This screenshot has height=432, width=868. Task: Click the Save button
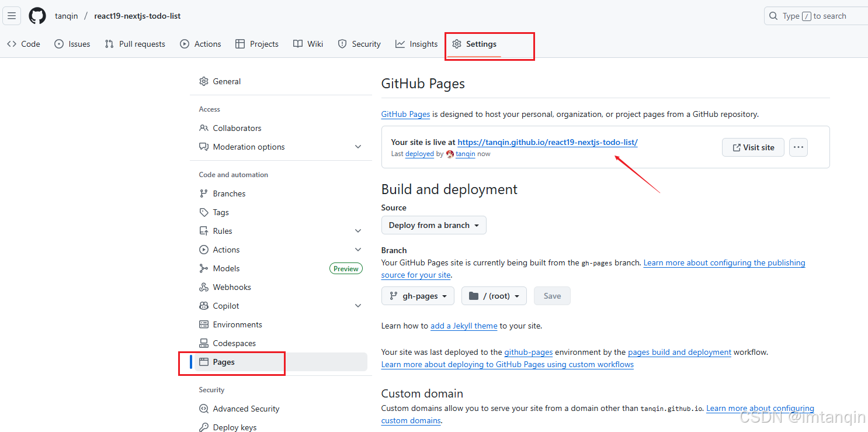pyautogui.click(x=552, y=296)
